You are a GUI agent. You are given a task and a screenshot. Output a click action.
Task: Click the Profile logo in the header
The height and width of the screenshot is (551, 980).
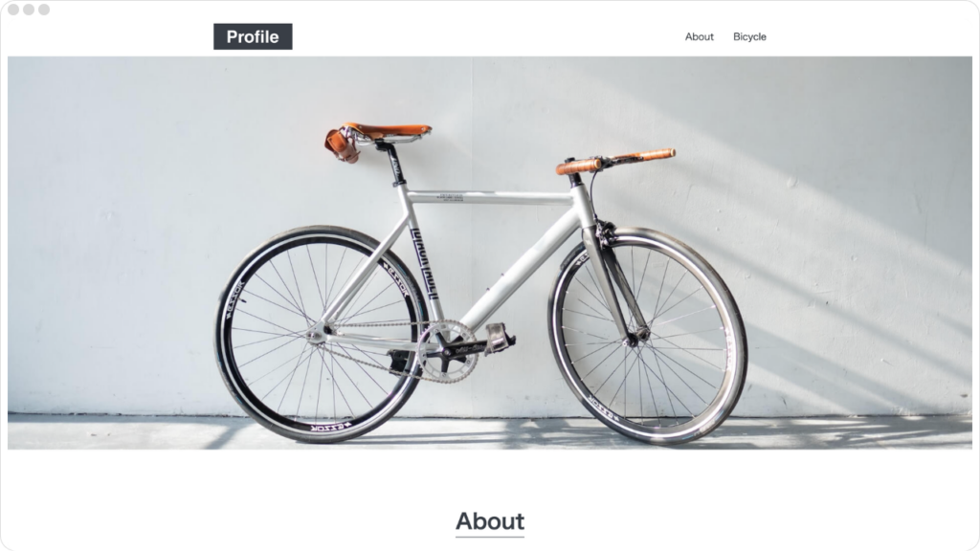pos(253,37)
